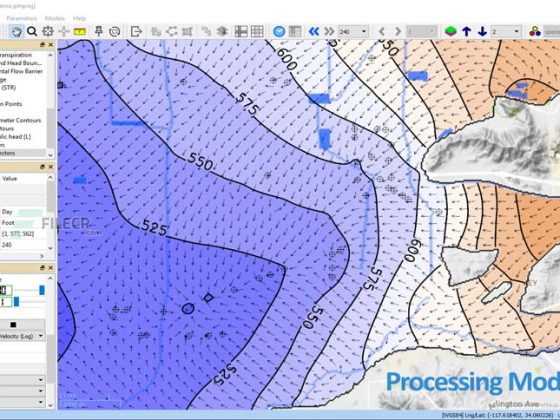Click the export arrow icon in toolbar
Screen dimensions: 560x420
pos(136,31)
